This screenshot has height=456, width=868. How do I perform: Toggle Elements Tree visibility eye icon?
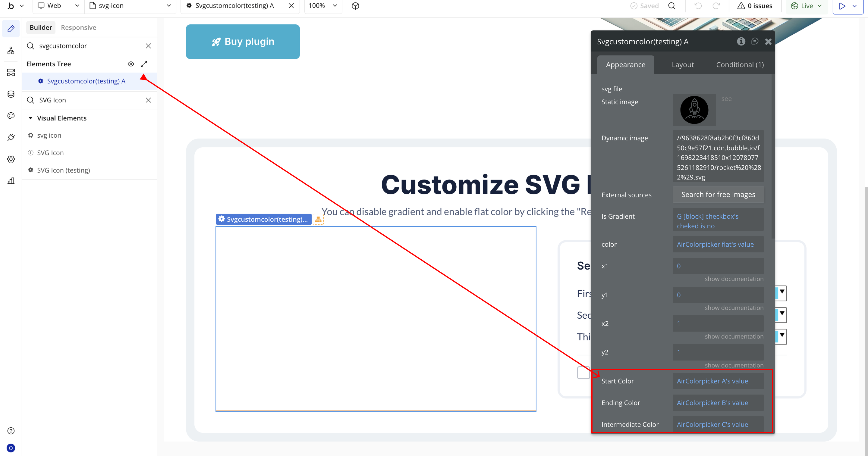click(x=131, y=64)
